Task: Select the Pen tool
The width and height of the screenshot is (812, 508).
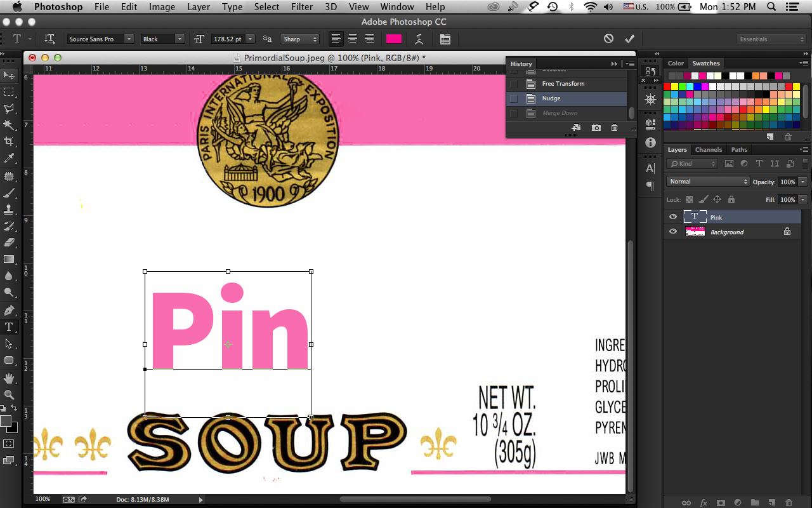Action: click(x=9, y=311)
